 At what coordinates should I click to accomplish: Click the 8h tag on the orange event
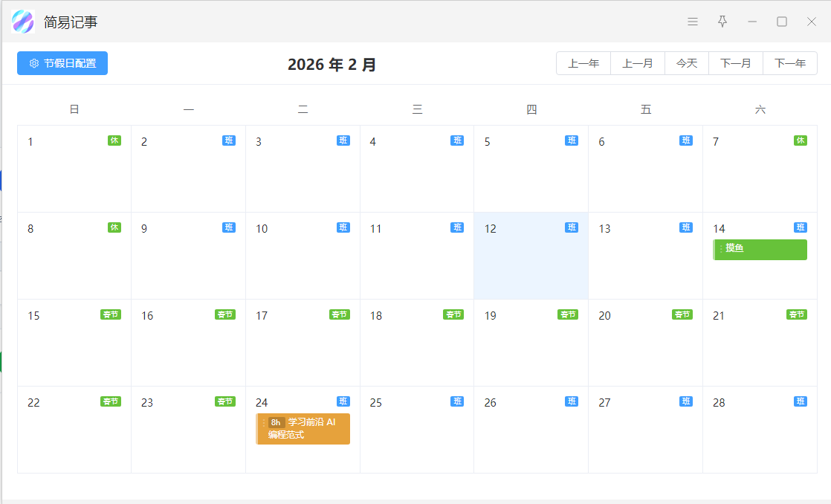(276, 422)
